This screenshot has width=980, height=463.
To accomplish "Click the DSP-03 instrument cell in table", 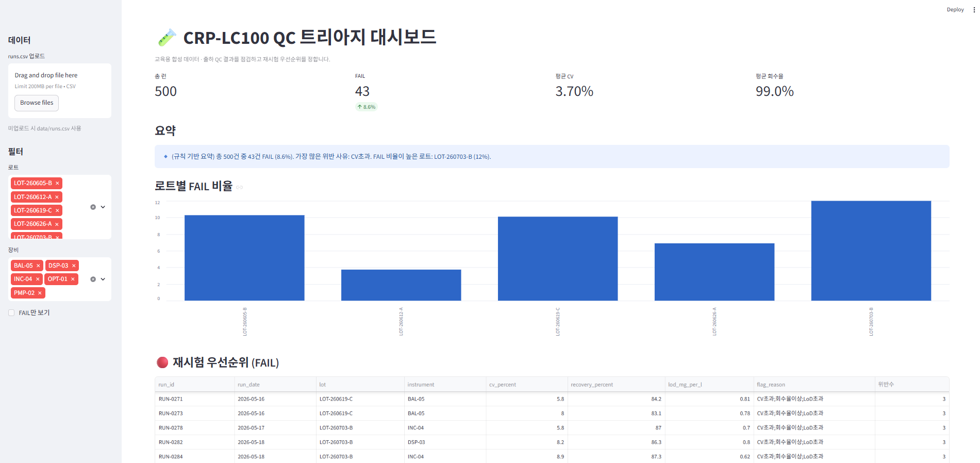I will 445,442.
